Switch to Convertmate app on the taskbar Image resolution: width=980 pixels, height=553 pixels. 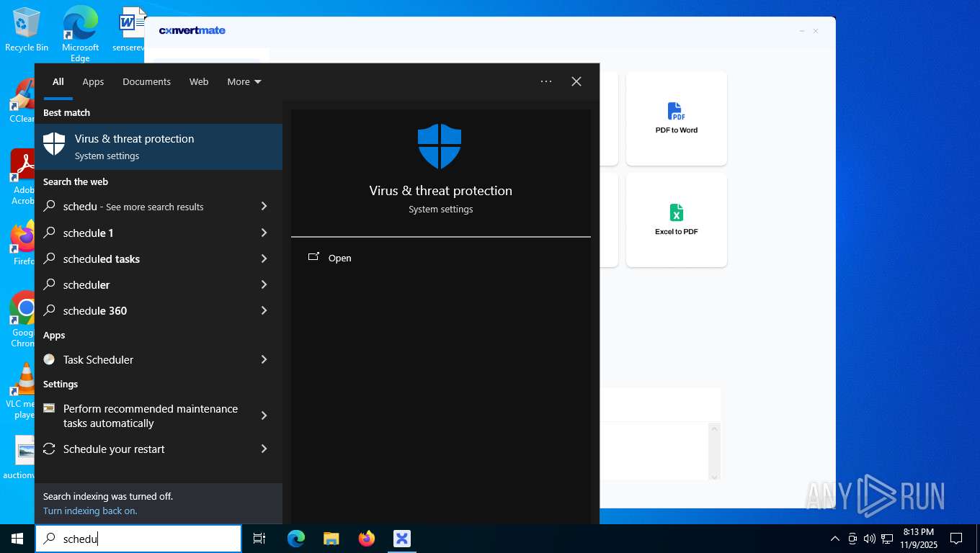point(402,539)
